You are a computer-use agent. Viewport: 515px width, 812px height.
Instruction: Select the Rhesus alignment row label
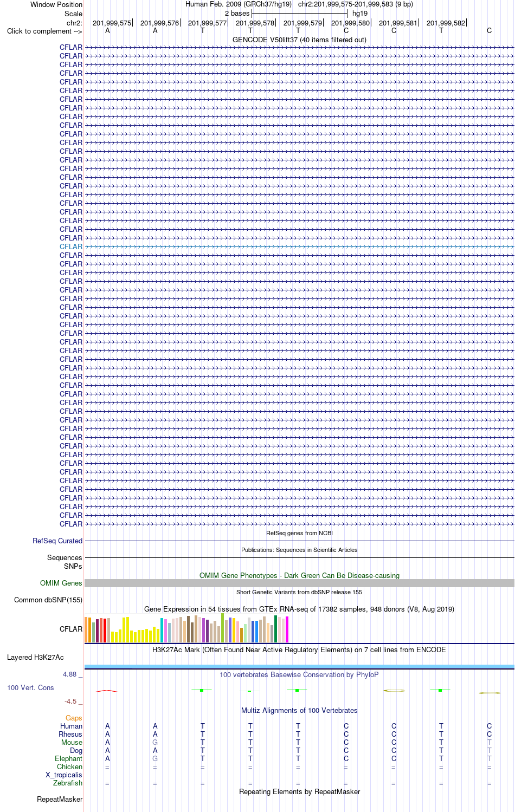pos(70,734)
